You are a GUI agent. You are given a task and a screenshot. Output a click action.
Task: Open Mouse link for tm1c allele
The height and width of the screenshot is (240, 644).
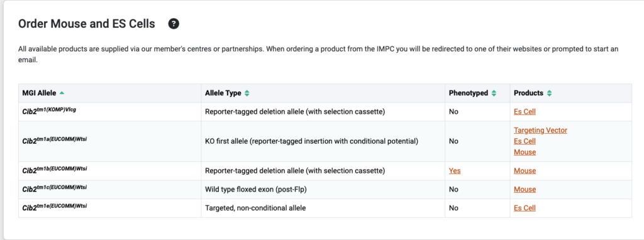525,190
